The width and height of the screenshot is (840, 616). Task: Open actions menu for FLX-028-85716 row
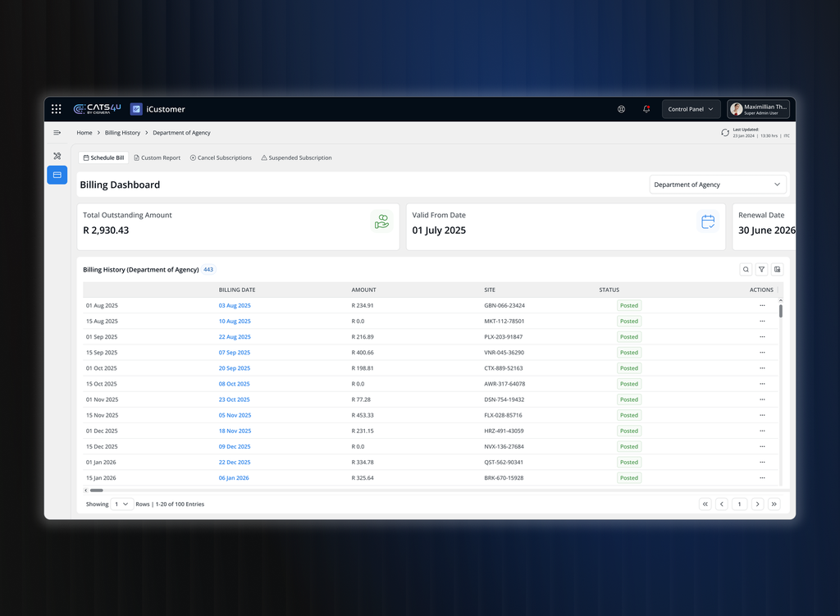pos(762,415)
